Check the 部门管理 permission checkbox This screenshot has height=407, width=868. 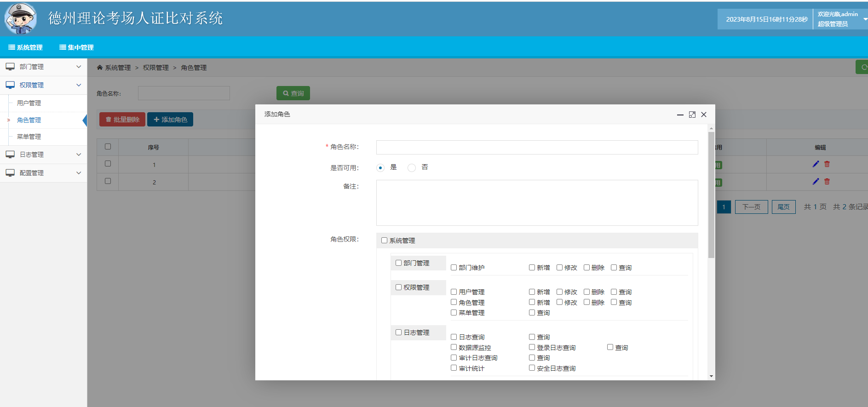[399, 263]
